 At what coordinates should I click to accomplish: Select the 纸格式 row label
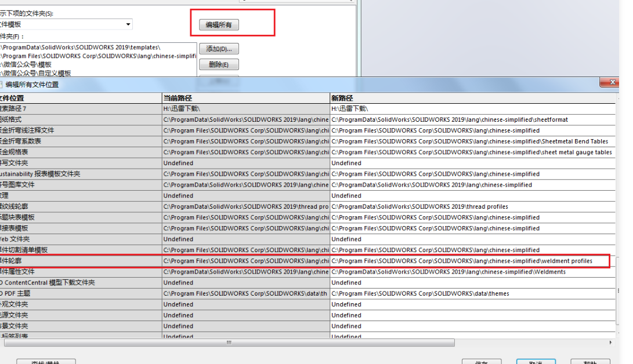(81, 120)
